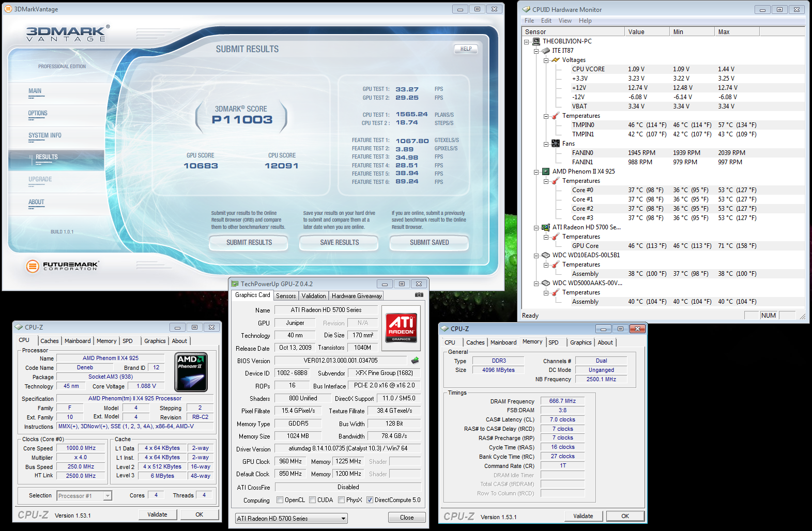Open Graphics tab in CPU-Z Memory window
Viewport: 812px width, 531px height.
pyautogui.click(x=580, y=342)
